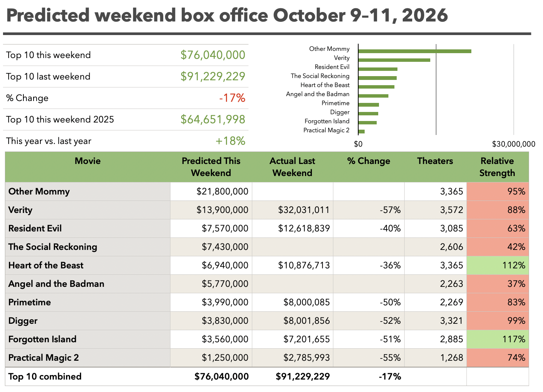This screenshot has height=392, width=543.
Task: Select the $30,000,000 chart axis label
Action: coord(514,144)
